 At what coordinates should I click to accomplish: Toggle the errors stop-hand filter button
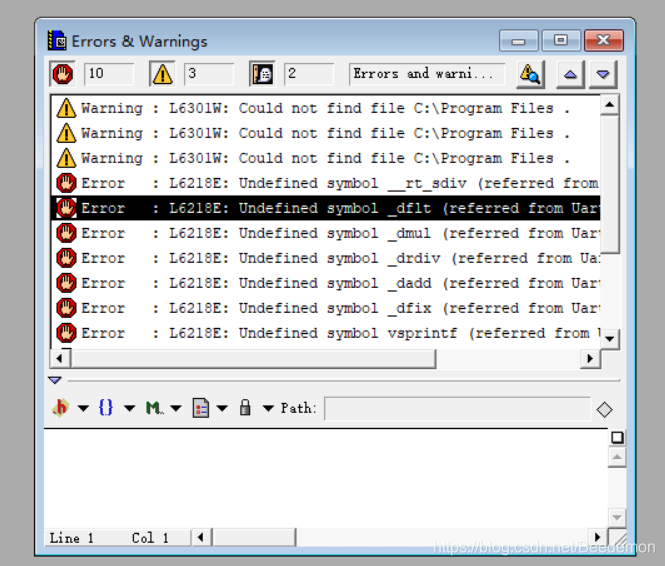tap(62, 74)
